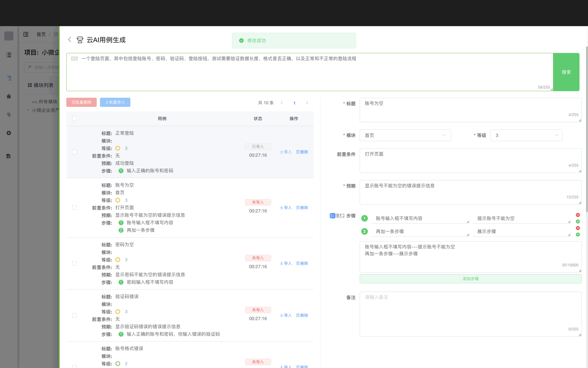Click the combined steps textarea with 35/10000 counter
Image resolution: width=588 pixels, height=368 pixels.
coord(471,257)
